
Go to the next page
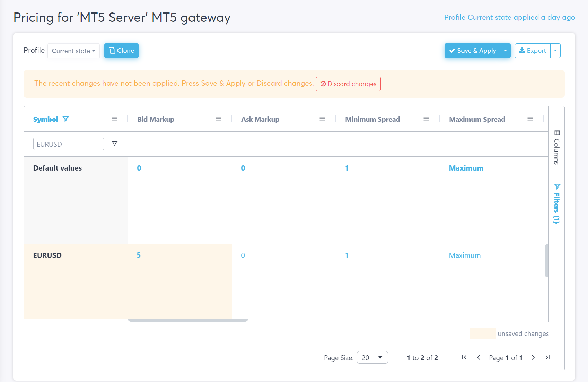coord(533,357)
